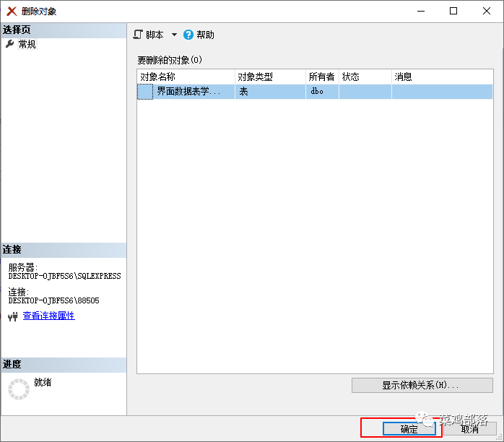Sort by the 对象名称 column header
The height and width of the screenshot is (442, 504).
tap(186, 77)
